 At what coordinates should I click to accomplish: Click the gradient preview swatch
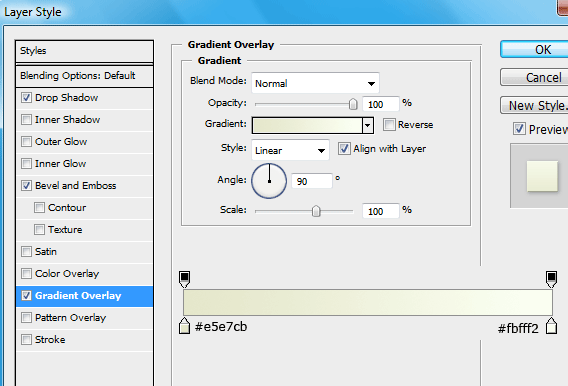(307, 125)
